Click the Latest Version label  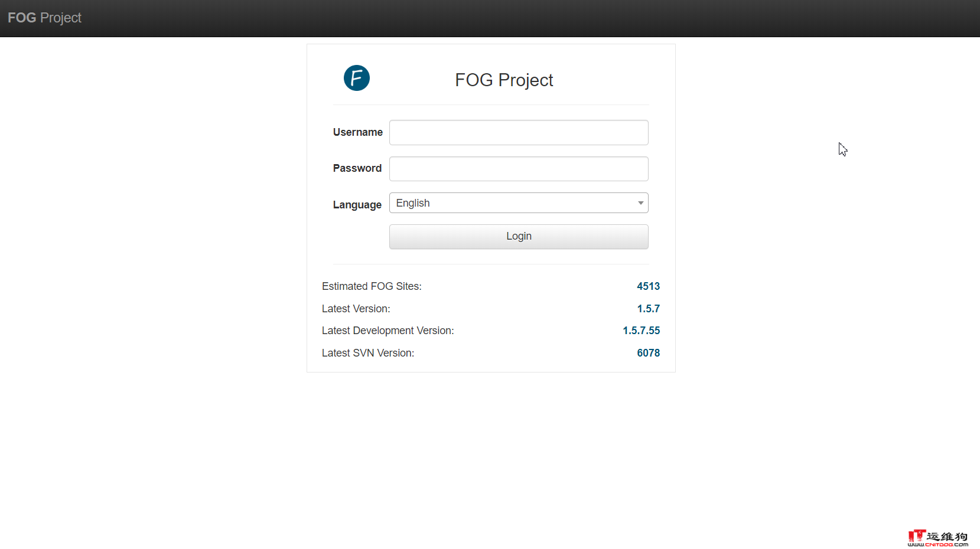pos(356,309)
